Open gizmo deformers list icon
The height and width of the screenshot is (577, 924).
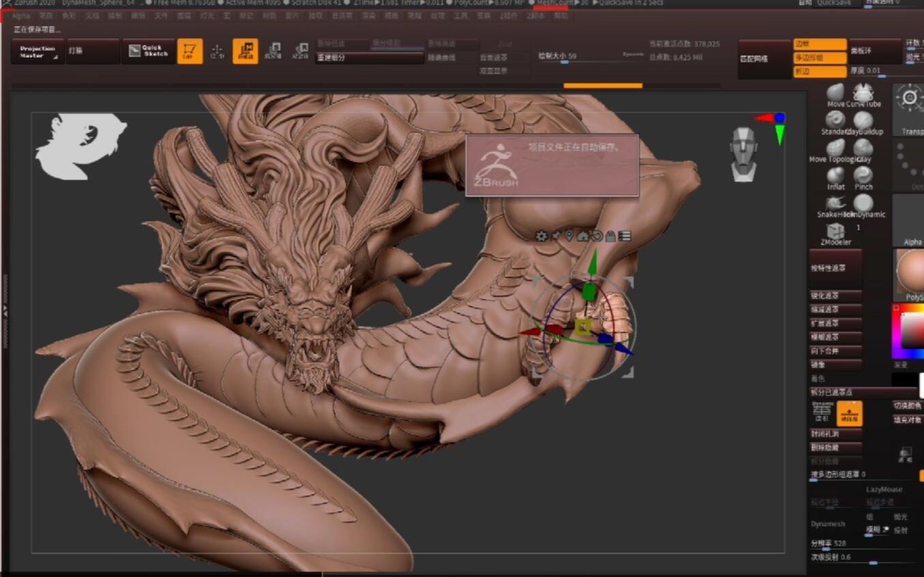[x=624, y=236]
